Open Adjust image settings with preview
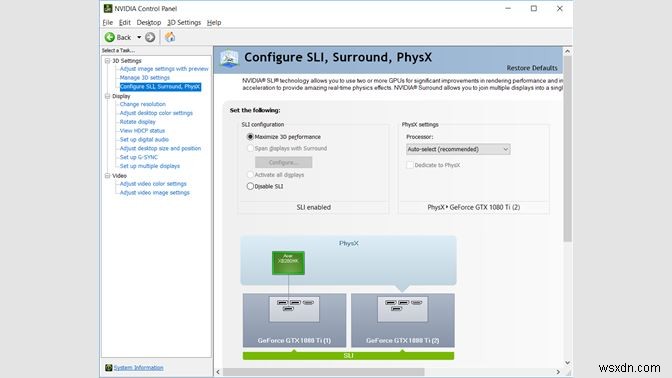Image resolution: width=672 pixels, height=378 pixels. tap(164, 69)
